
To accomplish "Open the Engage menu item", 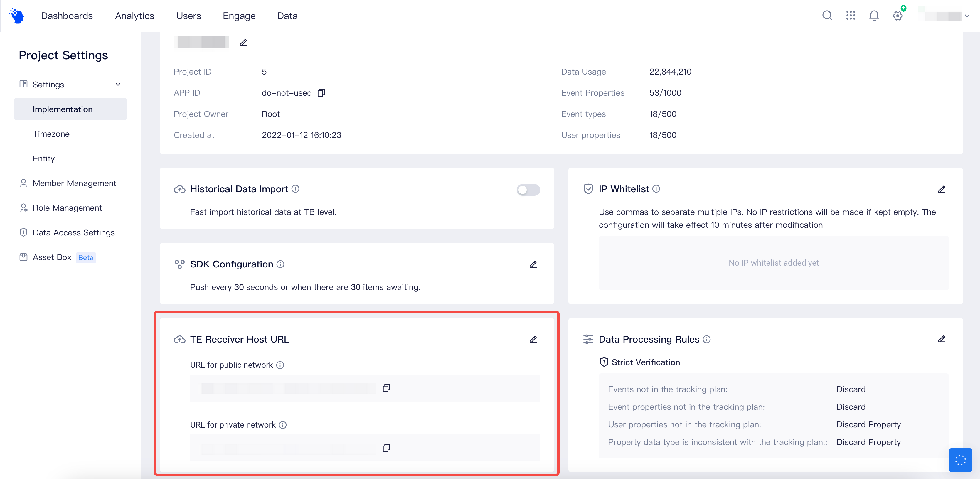I will tap(239, 16).
